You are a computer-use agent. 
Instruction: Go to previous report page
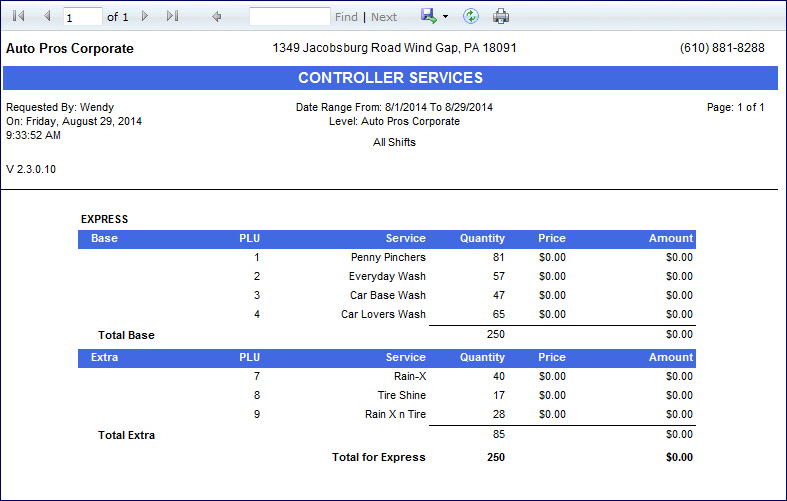pos(46,17)
